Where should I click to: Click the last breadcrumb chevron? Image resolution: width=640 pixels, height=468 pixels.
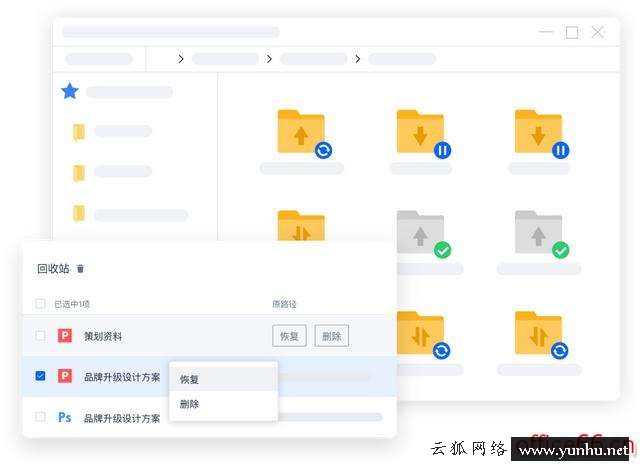pos(358,59)
